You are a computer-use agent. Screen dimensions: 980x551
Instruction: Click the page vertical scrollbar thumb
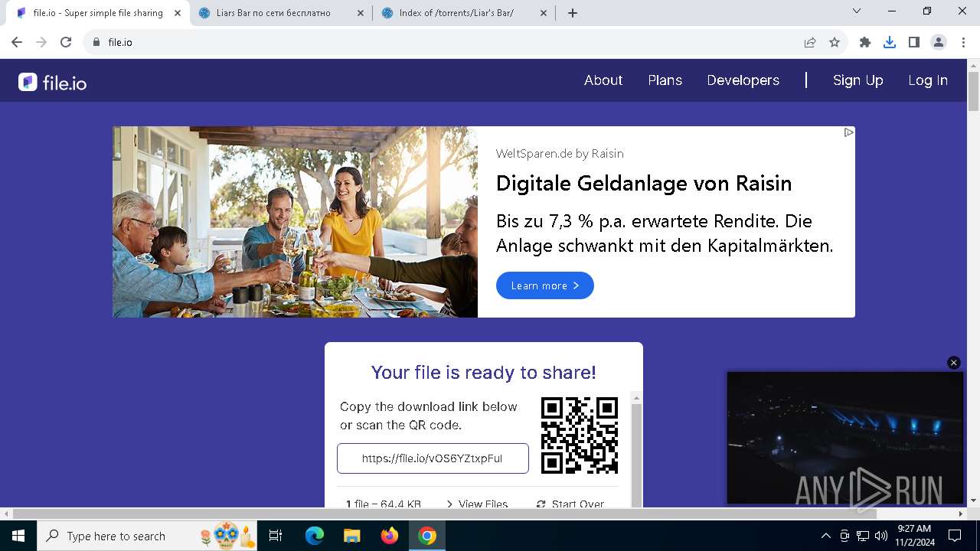tap(973, 90)
